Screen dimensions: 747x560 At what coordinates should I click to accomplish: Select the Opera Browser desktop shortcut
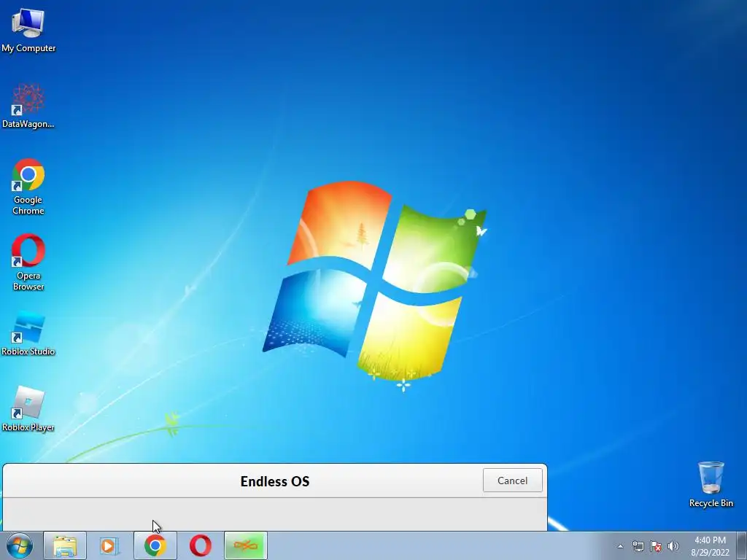(28, 262)
